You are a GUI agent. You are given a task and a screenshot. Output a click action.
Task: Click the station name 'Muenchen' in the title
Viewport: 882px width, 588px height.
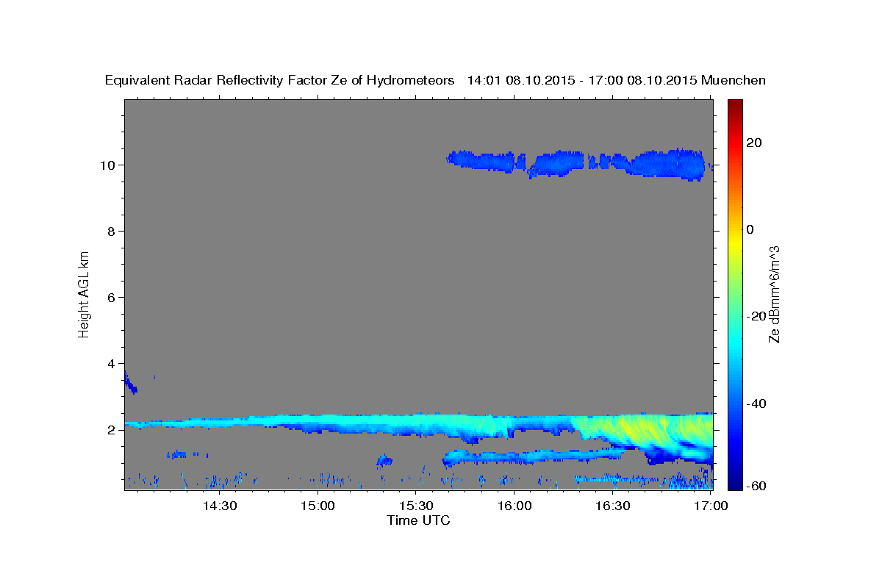click(734, 80)
